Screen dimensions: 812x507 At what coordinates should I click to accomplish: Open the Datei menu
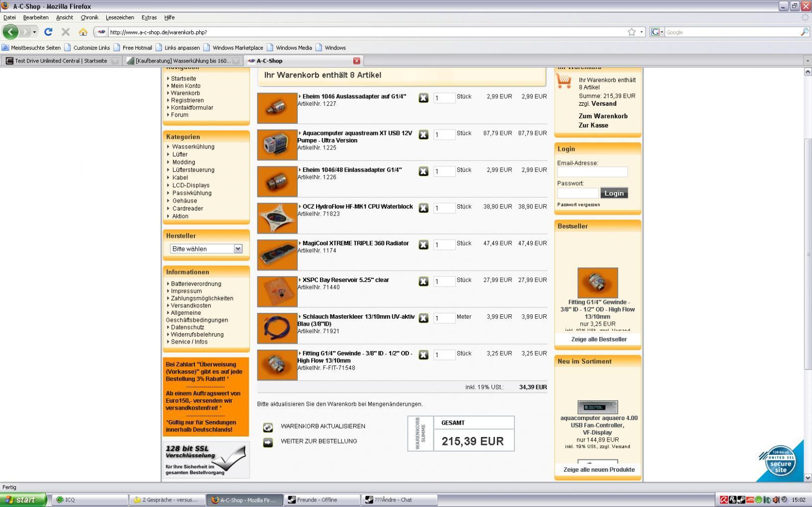[9, 17]
